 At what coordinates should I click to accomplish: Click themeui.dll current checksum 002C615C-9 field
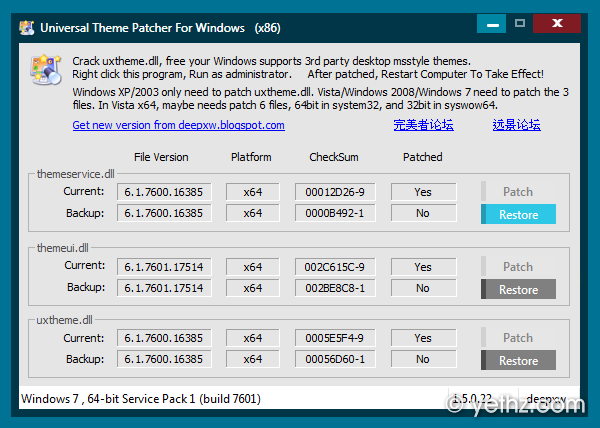click(335, 267)
